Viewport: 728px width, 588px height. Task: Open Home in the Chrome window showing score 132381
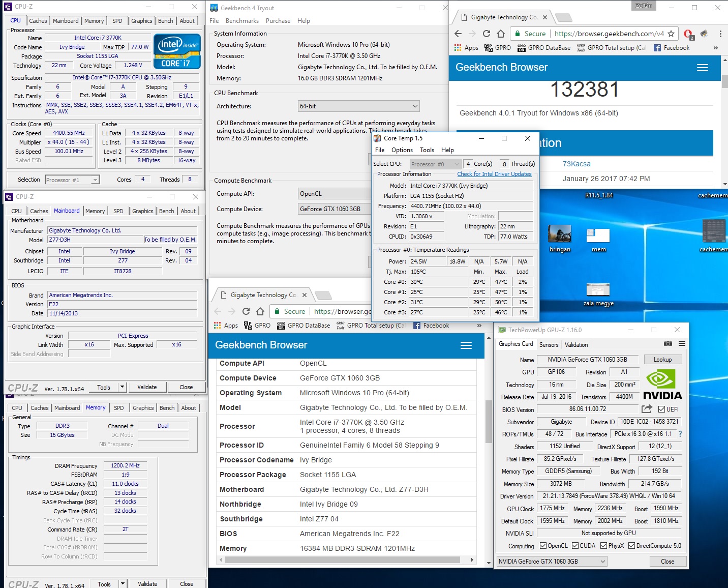click(x=501, y=34)
